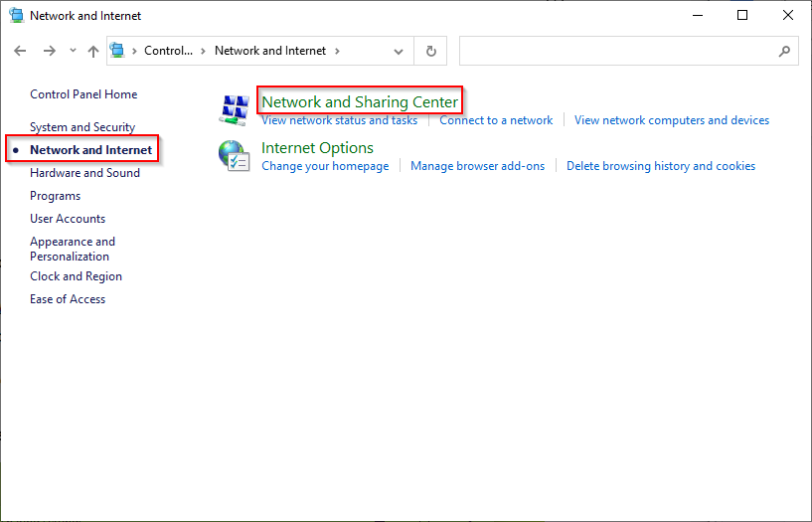This screenshot has width=812, height=522.
Task: Click Connect to a network link
Action: pos(496,120)
